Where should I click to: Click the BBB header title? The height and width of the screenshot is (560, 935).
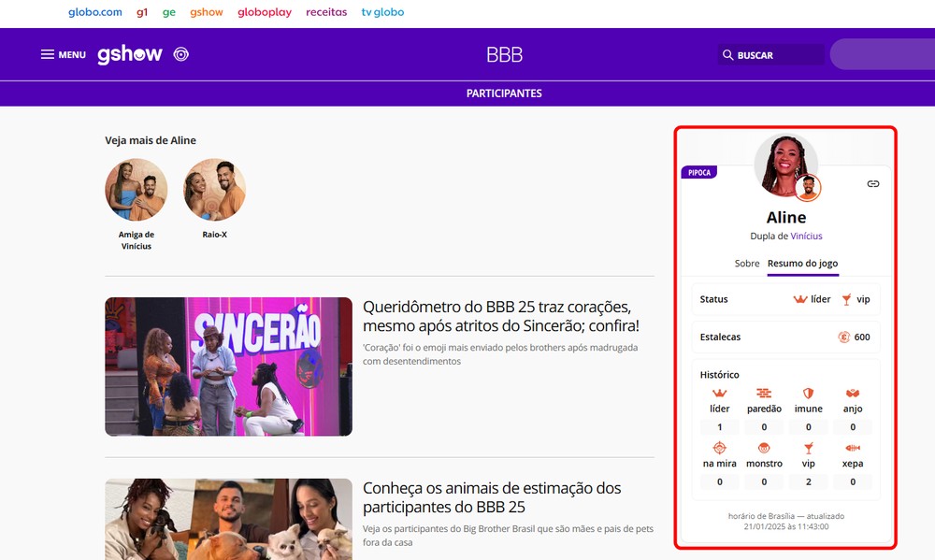pos(505,55)
